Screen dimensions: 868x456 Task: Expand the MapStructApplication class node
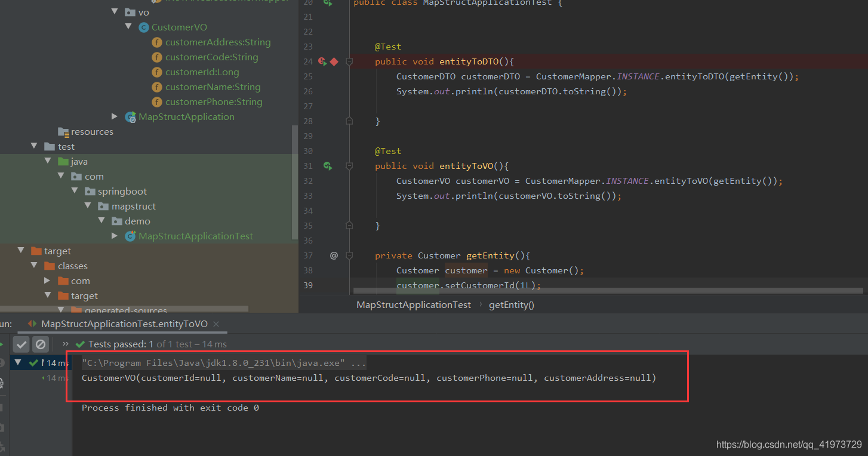[115, 116]
